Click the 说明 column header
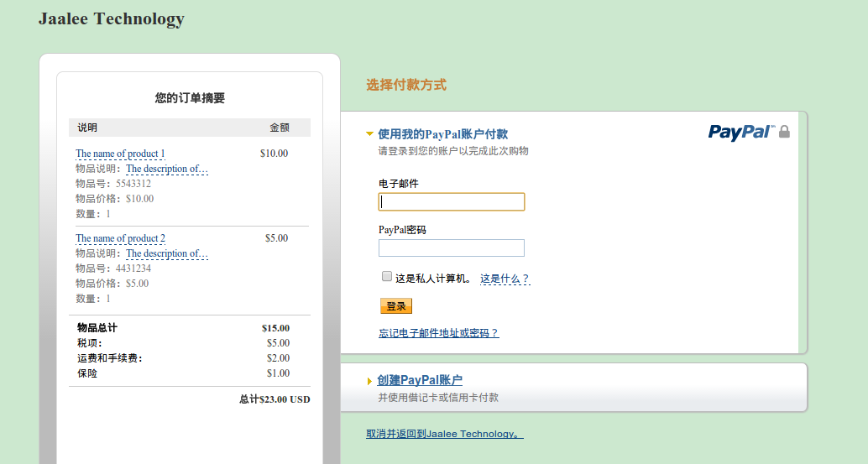This screenshot has height=464, width=868. [87, 128]
